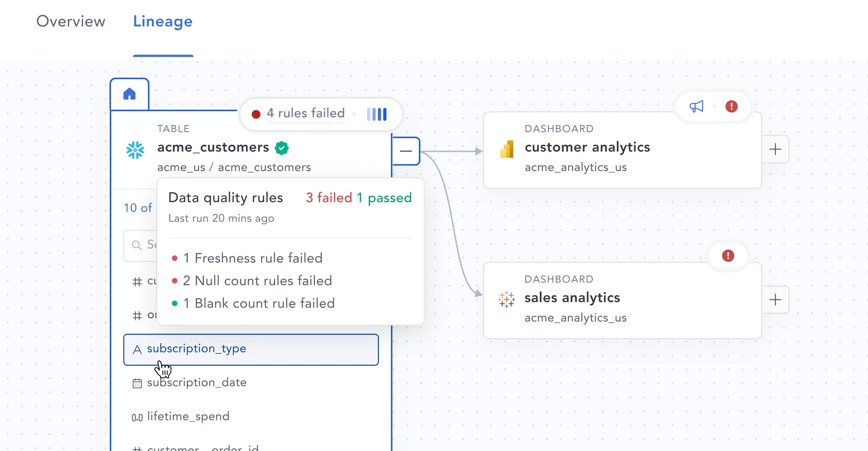Select the subscription_date column
Viewport: 868px width, 451px height.
coord(197,383)
